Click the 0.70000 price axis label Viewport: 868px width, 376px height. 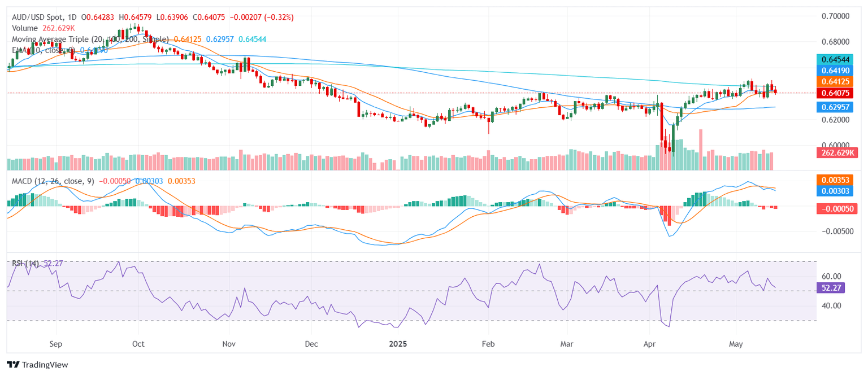pyautogui.click(x=835, y=16)
